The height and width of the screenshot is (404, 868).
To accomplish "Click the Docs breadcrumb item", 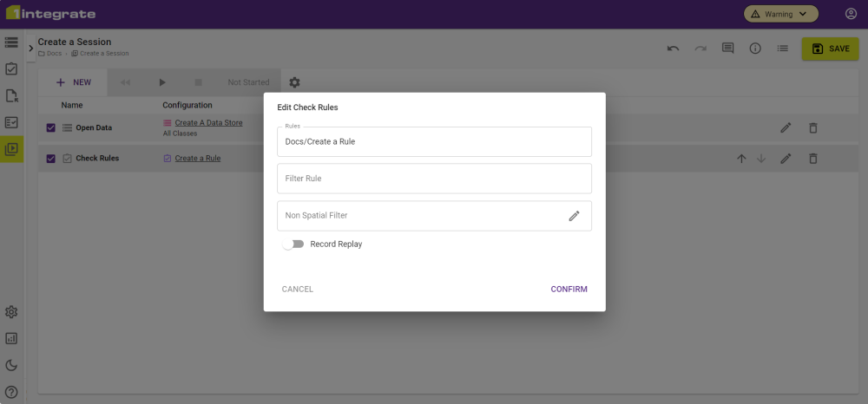I will 50,54.
